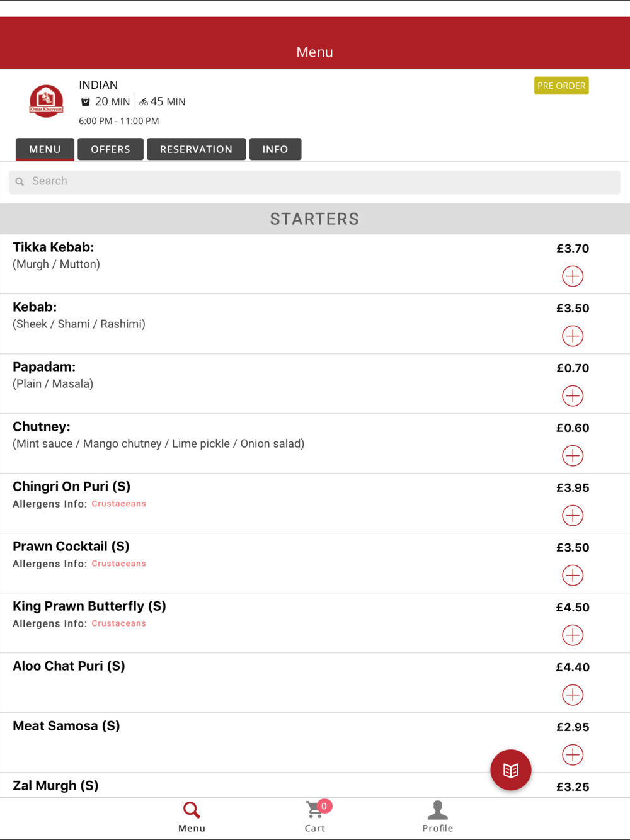Focus the Search input field
The height and width of the screenshot is (840, 630).
click(x=314, y=181)
